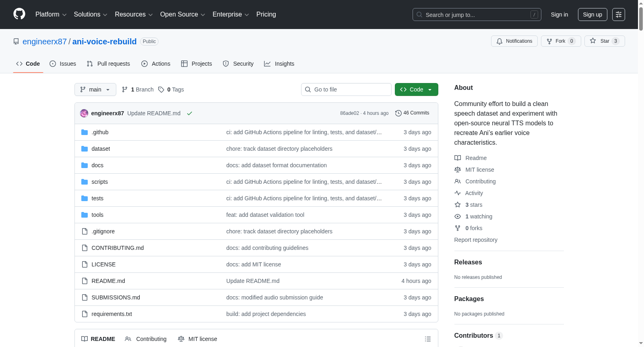Click the eye icon beside 1 watching
The width and height of the screenshot is (644, 347).
pyautogui.click(x=458, y=216)
